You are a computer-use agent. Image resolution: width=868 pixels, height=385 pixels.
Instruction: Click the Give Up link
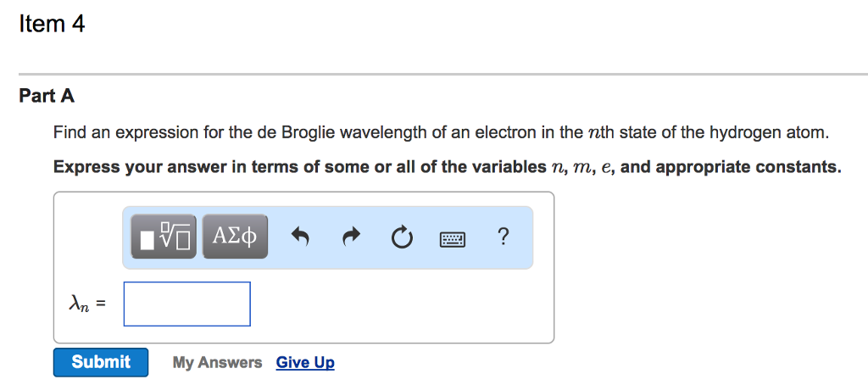click(x=305, y=362)
